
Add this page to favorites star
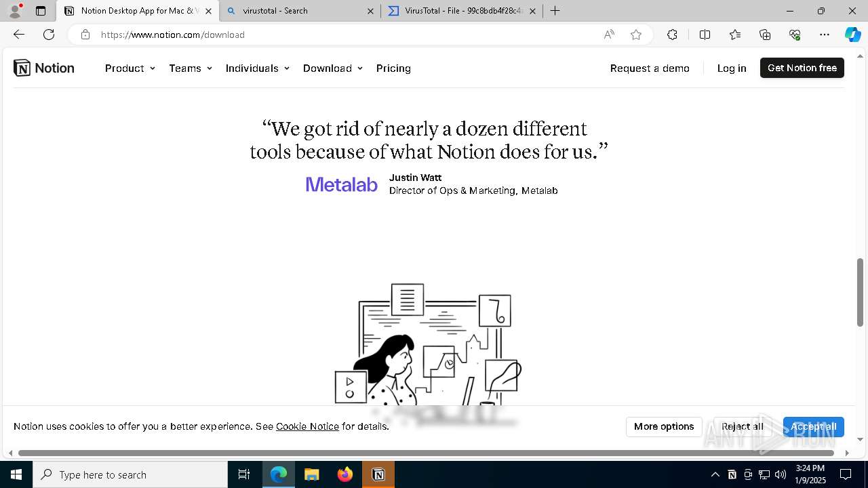pyautogui.click(x=636, y=35)
